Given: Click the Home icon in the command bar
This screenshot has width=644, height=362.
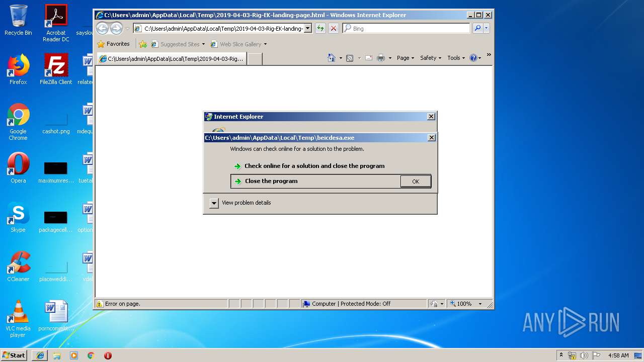Looking at the screenshot, I should click(331, 58).
